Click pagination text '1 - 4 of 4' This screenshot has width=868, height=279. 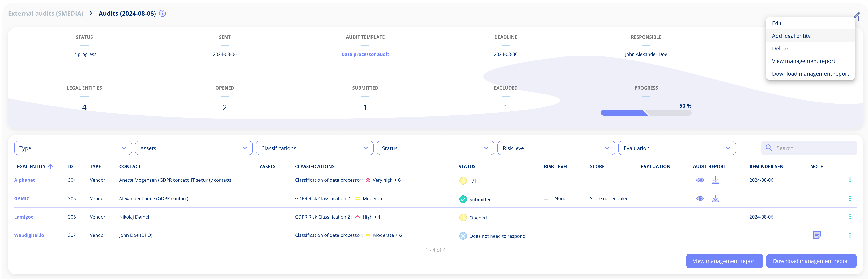[435, 250]
